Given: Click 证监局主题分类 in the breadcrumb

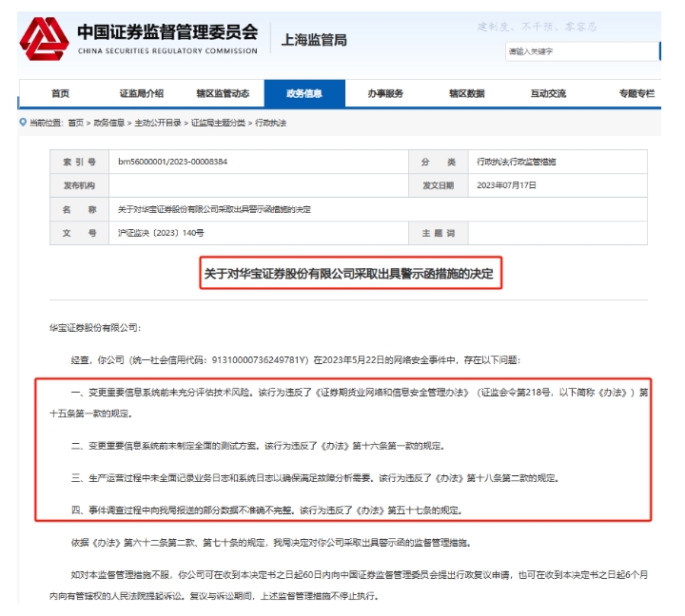Looking at the screenshot, I should point(218,124).
